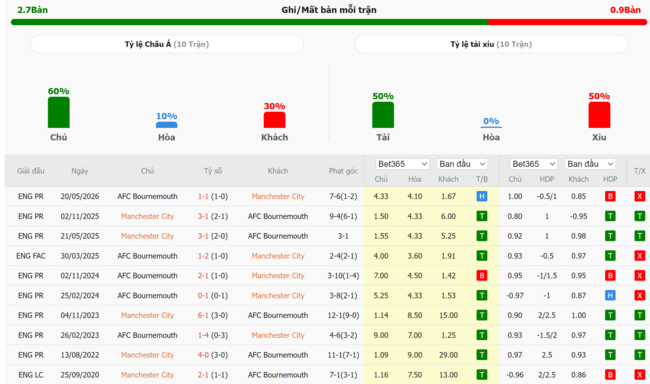This screenshot has width=650, height=384.
Task: Click handicap value -1/1.5
Action: (x=547, y=276)
